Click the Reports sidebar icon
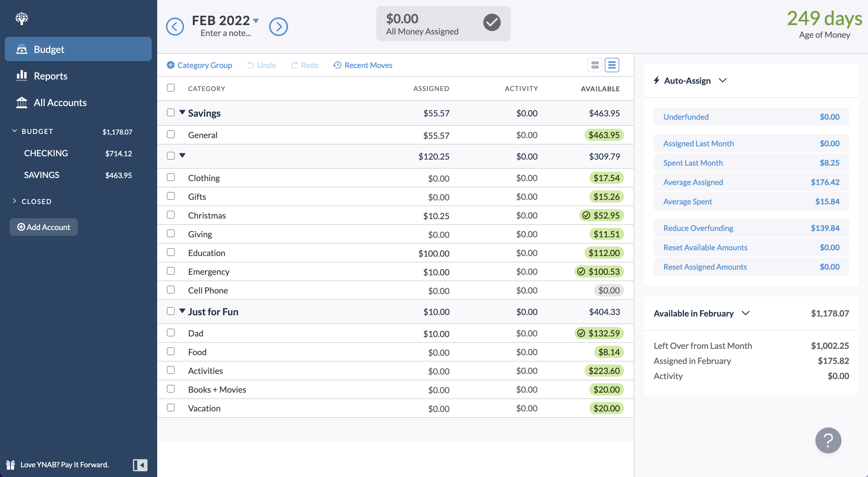The width and height of the screenshot is (868, 477). coord(22,75)
